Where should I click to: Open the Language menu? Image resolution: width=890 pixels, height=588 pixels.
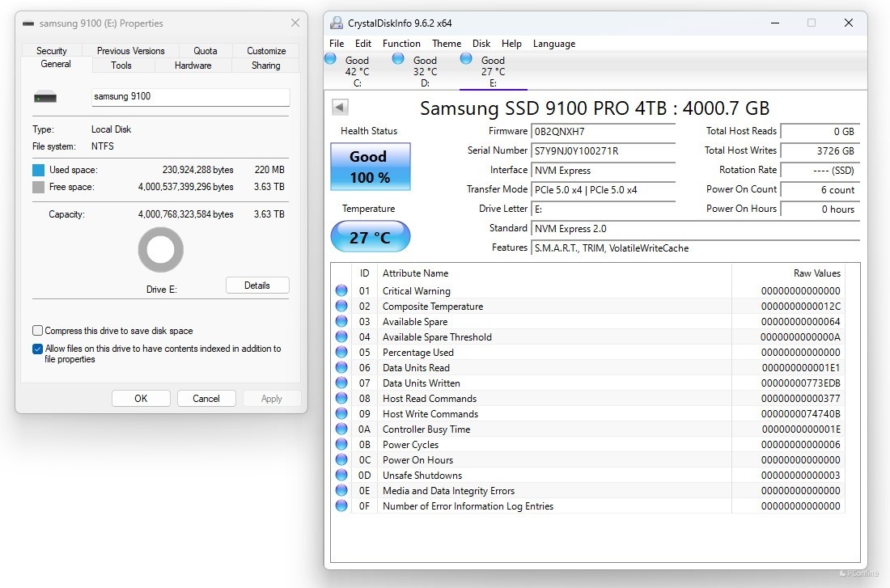(554, 44)
